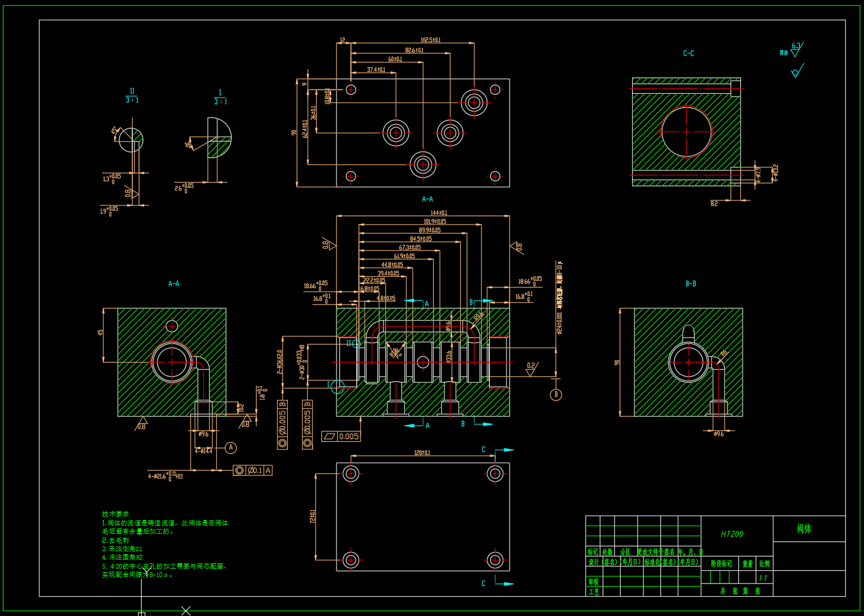This screenshot has height=616, width=864.
Task: Select the 共 张 第 张 cell
Action: point(740,591)
